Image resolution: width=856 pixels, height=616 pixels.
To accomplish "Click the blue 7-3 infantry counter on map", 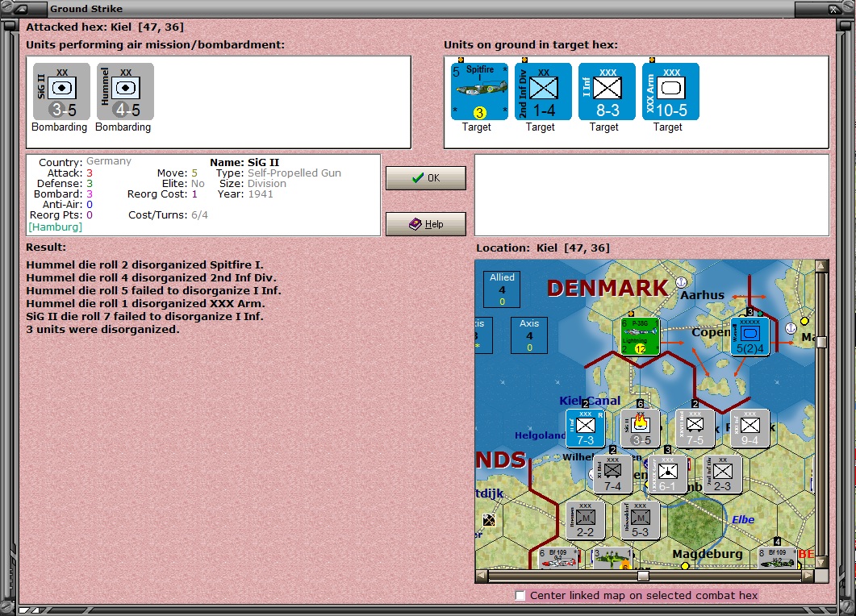I will click(x=585, y=428).
